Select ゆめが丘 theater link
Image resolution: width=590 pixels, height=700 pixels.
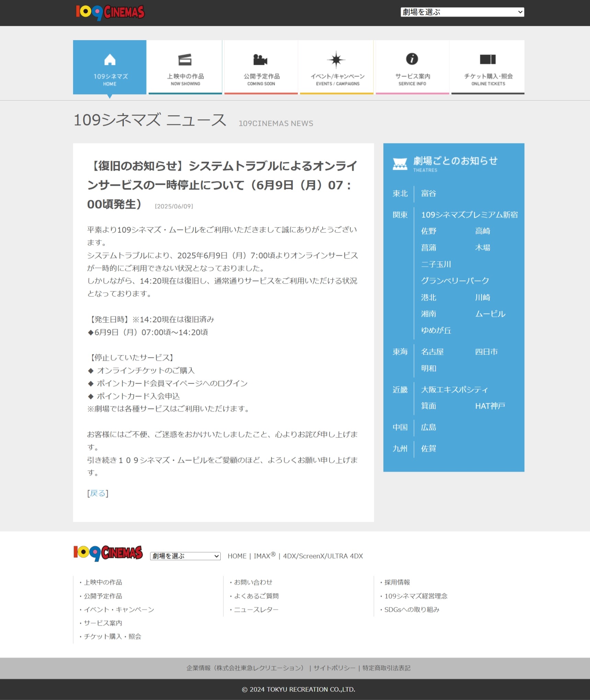(x=436, y=330)
